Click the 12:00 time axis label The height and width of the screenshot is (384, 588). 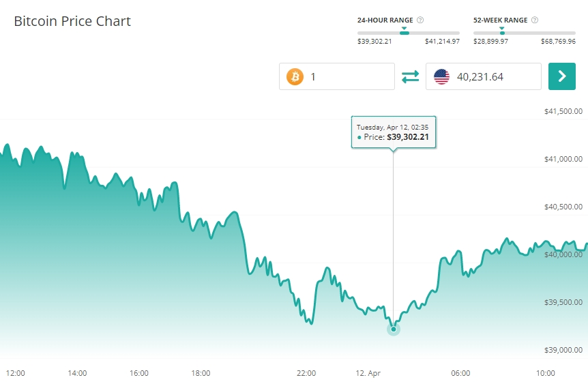[16, 373]
